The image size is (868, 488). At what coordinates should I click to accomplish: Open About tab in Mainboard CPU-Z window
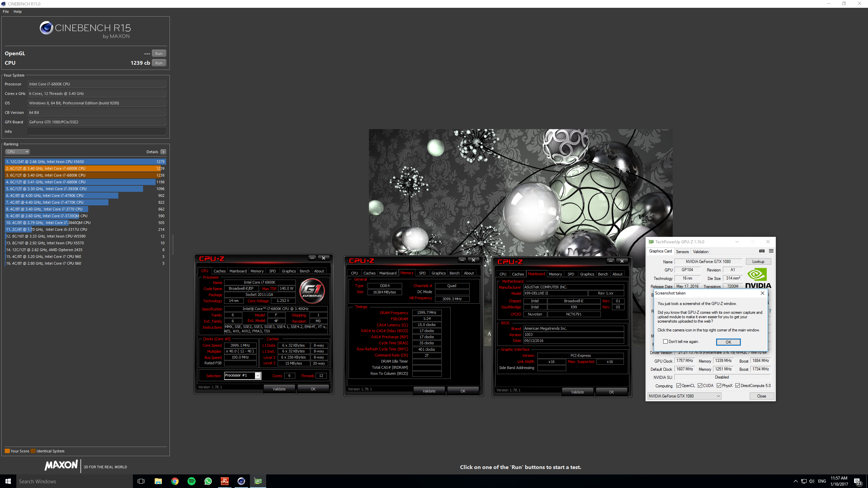[617, 274]
